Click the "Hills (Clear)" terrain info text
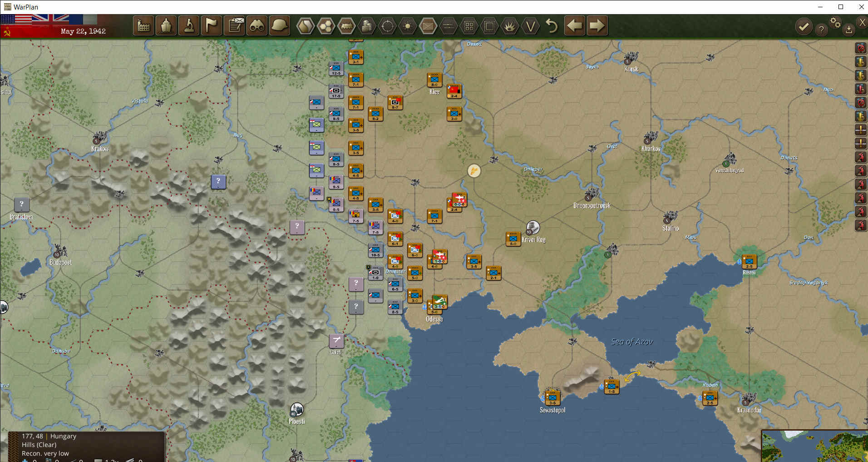868x462 pixels. coord(39,445)
